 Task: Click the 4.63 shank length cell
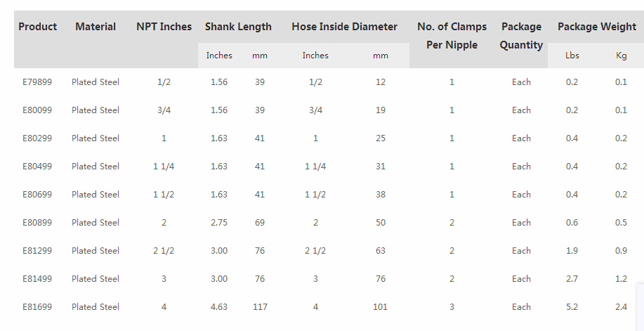click(219, 307)
